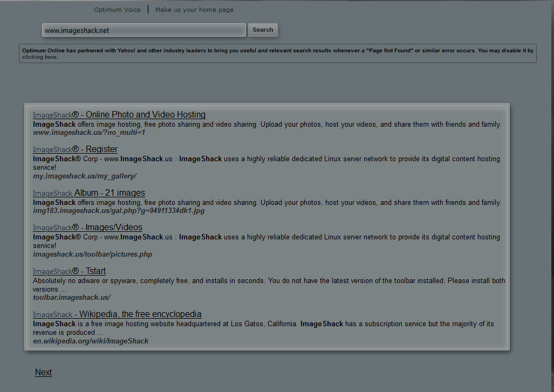
Task: Click the URL en.wikipedia.org/wiki/ImageShack
Action: pos(91,341)
